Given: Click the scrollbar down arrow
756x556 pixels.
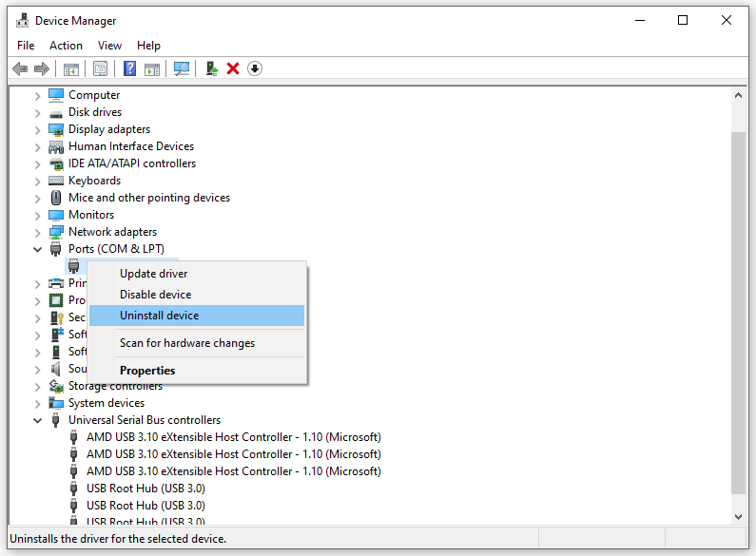Looking at the screenshot, I should click(x=738, y=516).
